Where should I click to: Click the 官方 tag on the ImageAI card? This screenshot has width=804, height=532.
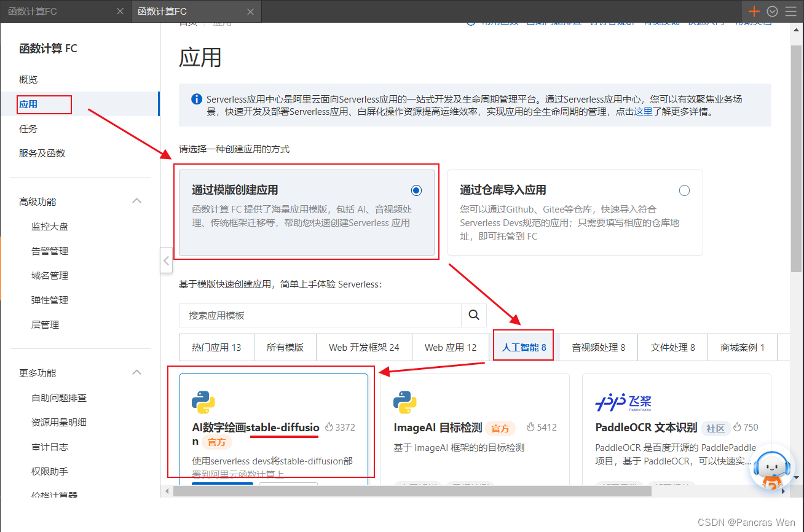500,428
